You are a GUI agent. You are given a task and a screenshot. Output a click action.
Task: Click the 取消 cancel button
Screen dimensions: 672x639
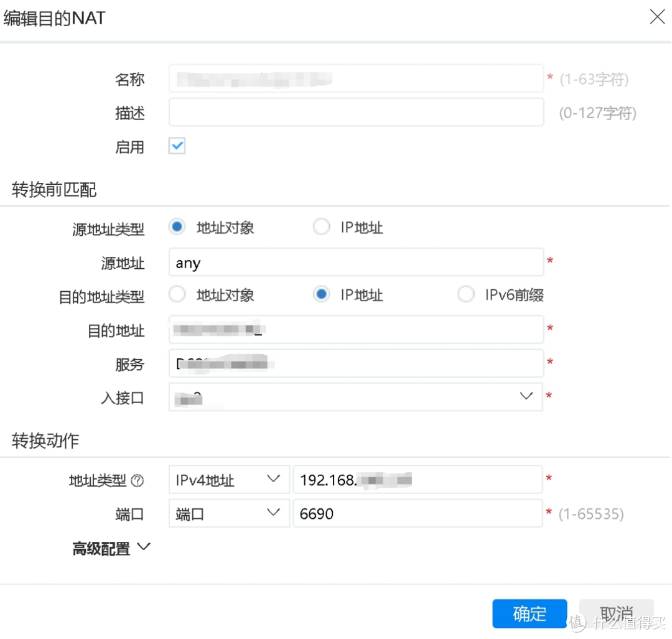[615, 613]
